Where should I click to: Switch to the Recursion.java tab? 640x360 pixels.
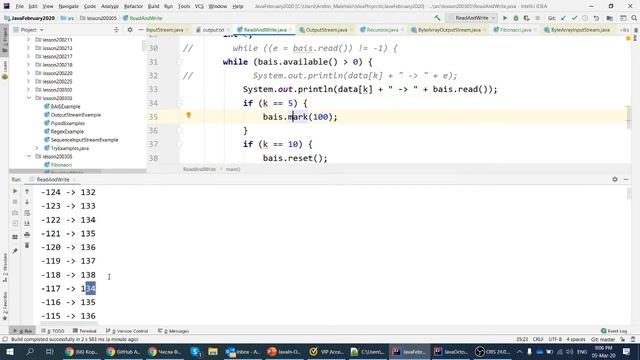coord(382,30)
